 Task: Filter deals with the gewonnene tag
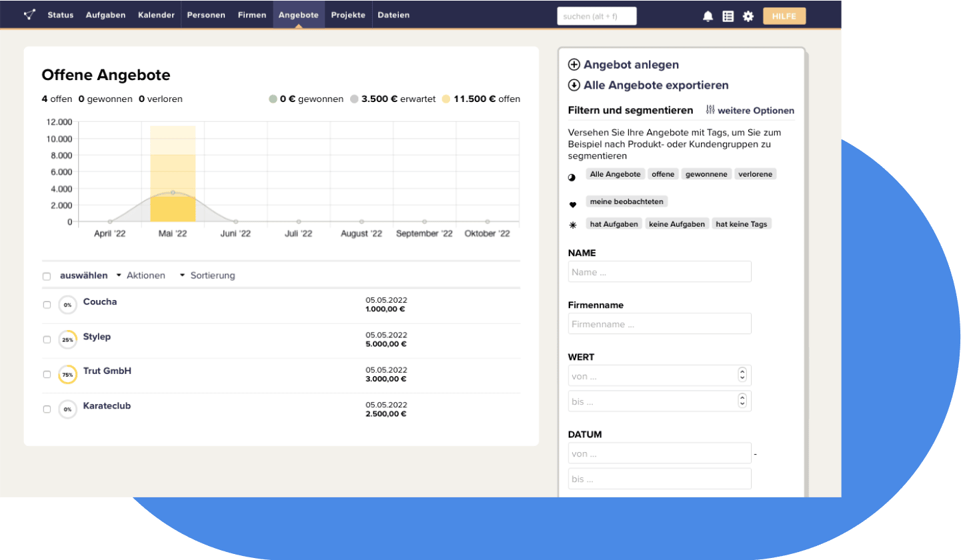(x=706, y=174)
